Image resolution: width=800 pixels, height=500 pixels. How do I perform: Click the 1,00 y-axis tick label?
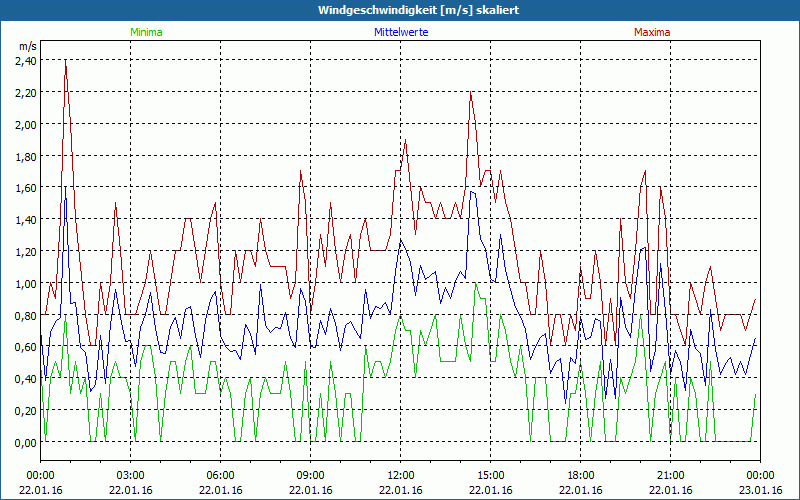[25, 283]
